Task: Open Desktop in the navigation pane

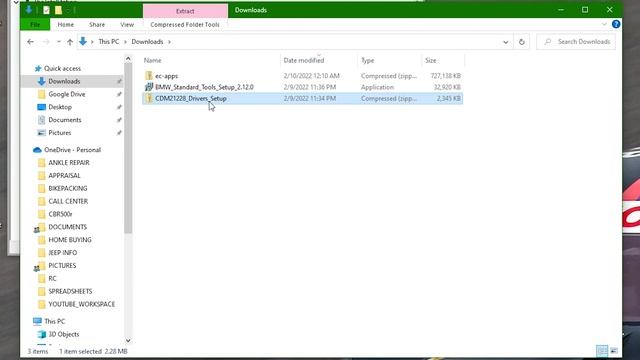Action: pyautogui.click(x=60, y=107)
